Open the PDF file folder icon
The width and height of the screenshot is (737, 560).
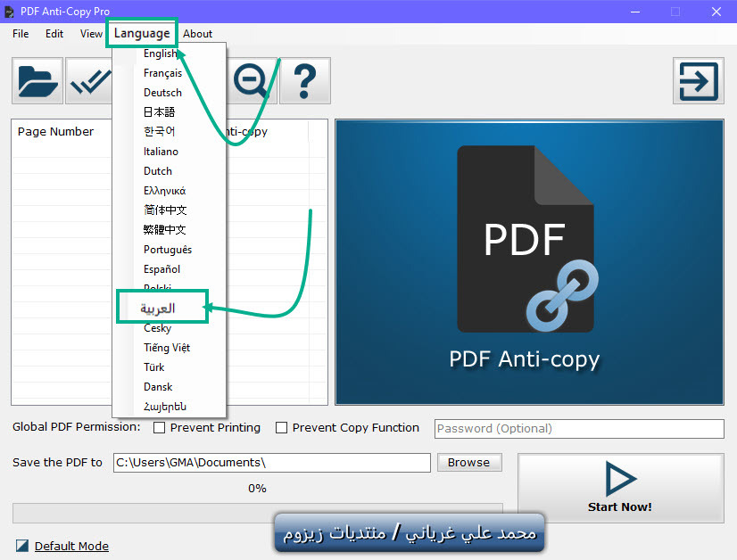[37, 81]
